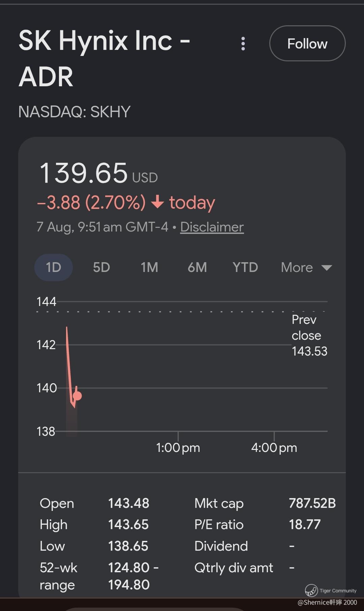Click the Prev close 143.53 label
This screenshot has width=364, height=611.
tap(309, 335)
